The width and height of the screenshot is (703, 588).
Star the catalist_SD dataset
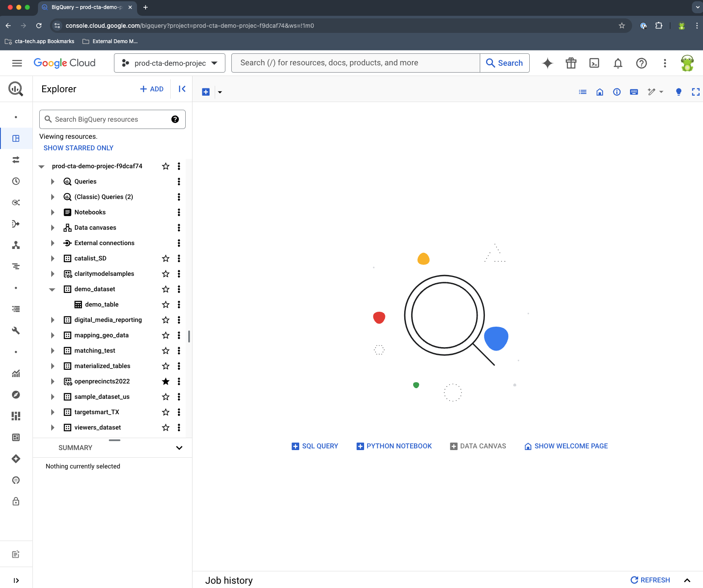[x=166, y=258]
